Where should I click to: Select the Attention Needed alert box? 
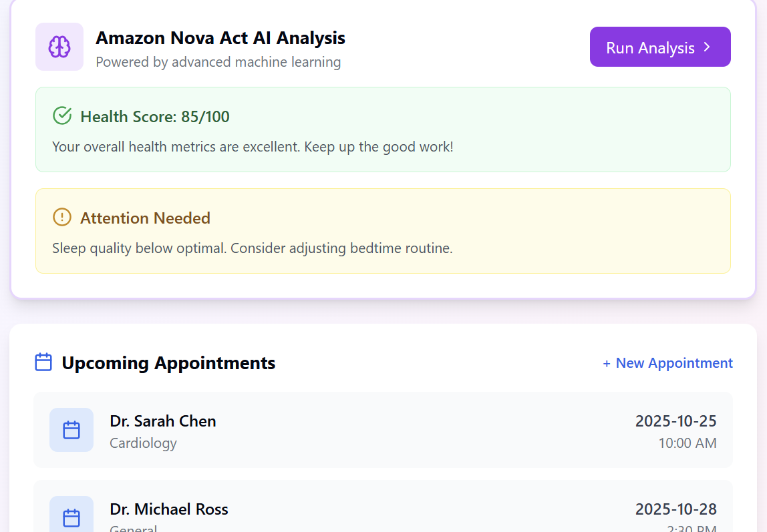(x=383, y=231)
